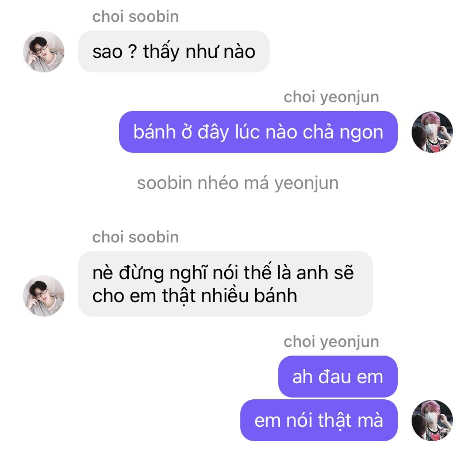Tap Yeonjun's avatar next to "em nói thật mà"
The image size is (476, 455).
[x=432, y=420]
